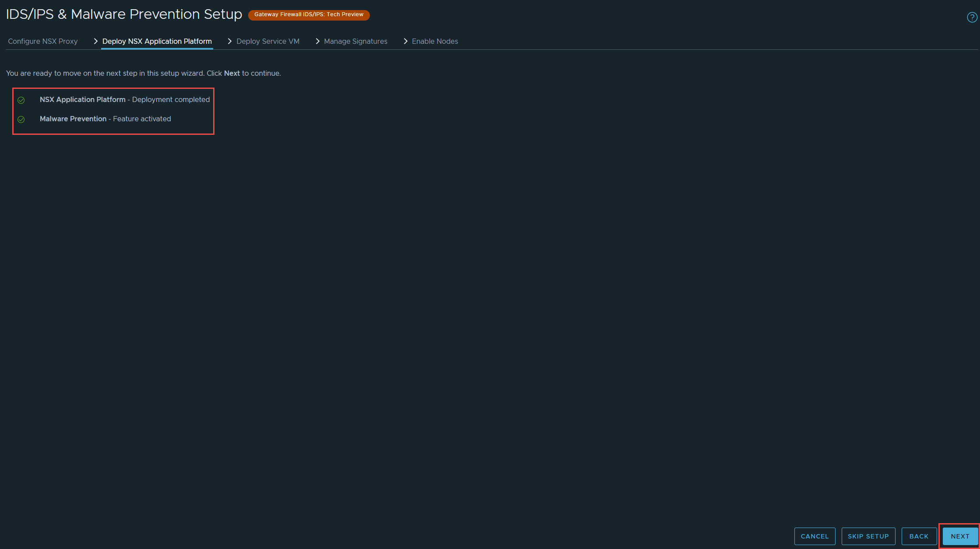Click the chevron before Deploy NSX Application Platform
The height and width of the screenshot is (549, 980).
tap(95, 41)
